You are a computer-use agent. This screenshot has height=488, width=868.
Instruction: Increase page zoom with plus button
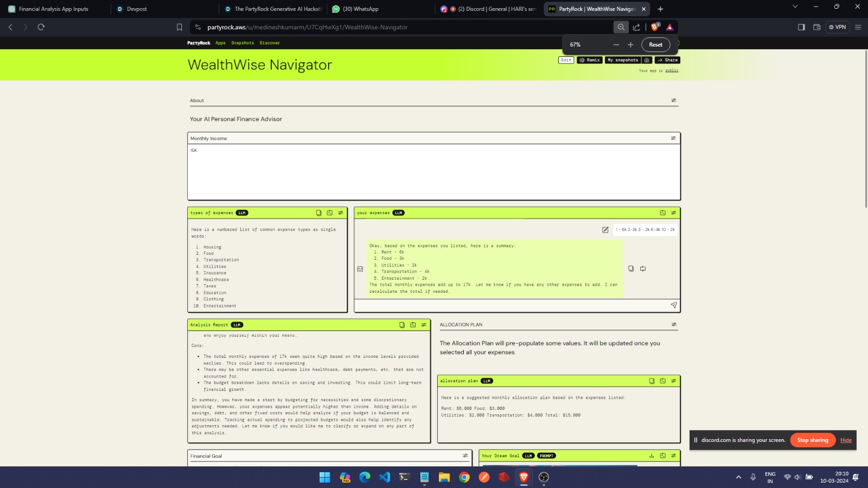tap(630, 45)
